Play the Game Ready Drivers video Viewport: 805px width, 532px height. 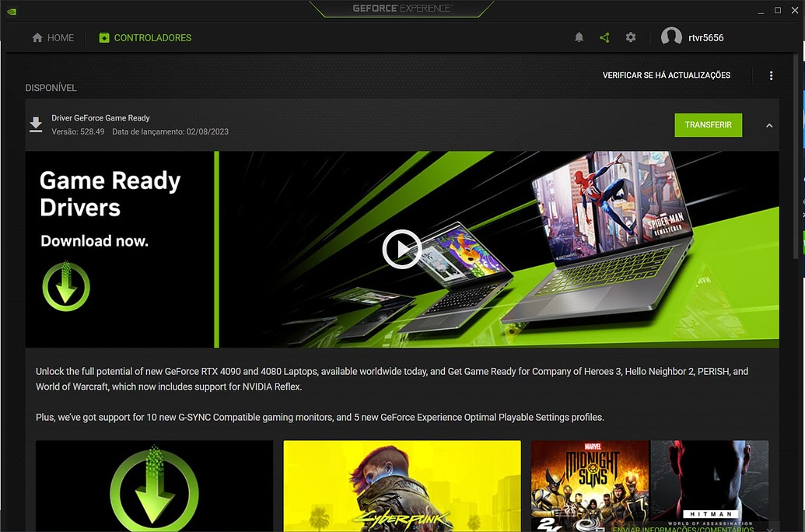click(402, 249)
